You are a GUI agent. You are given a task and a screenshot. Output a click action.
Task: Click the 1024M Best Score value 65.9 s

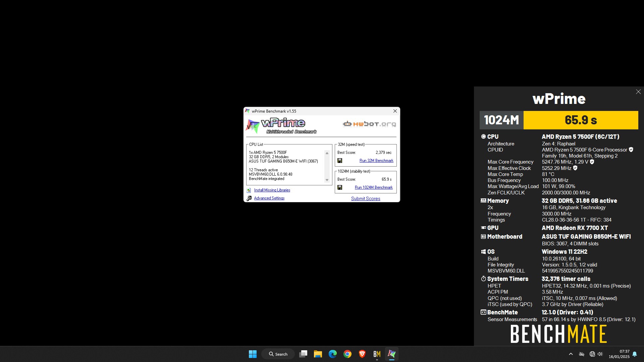click(386, 179)
